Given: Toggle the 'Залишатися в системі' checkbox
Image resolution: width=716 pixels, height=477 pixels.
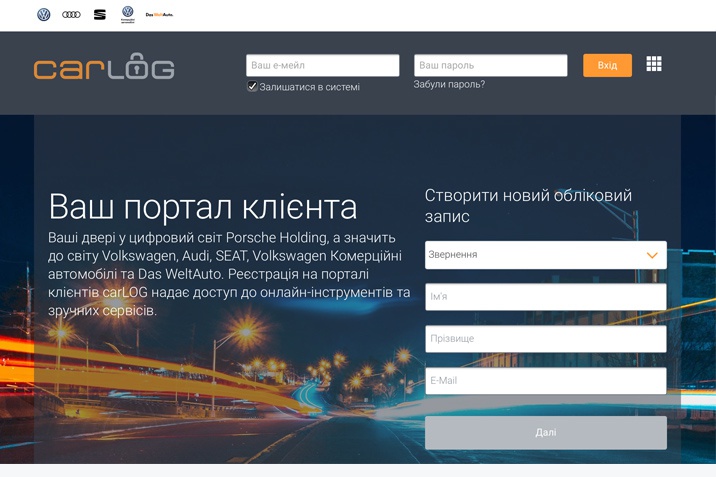Looking at the screenshot, I should (252, 86).
